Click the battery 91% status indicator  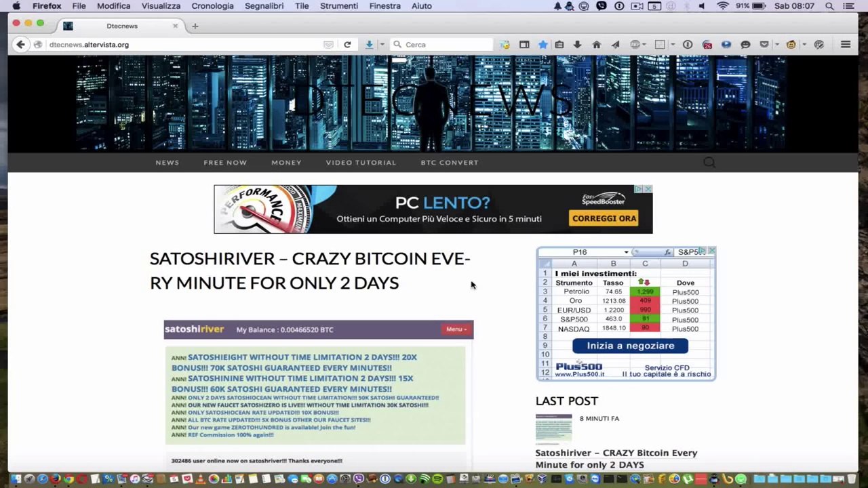(x=750, y=6)
